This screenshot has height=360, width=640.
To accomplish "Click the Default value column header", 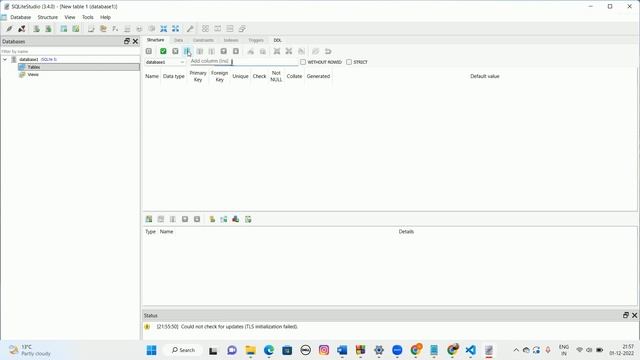I will (x=484, y=76).
